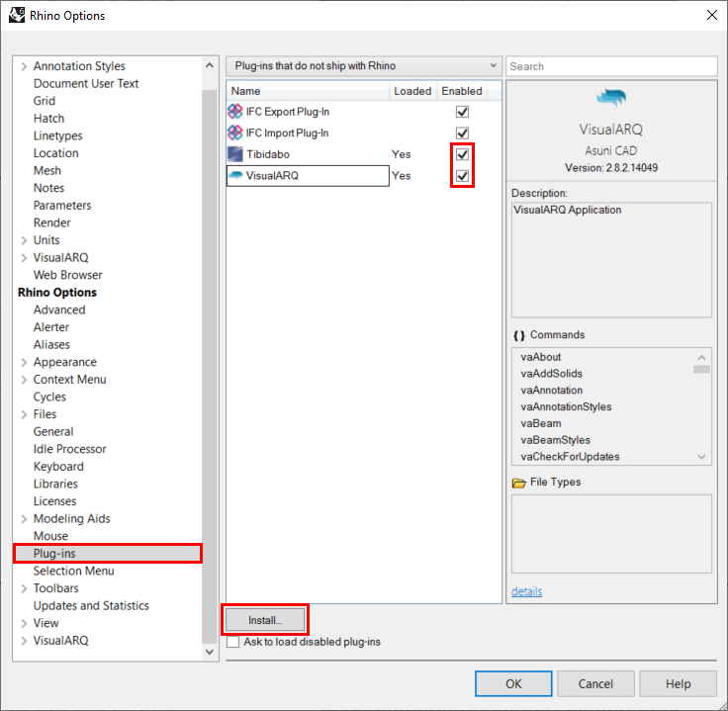Open the Aliases options page

pos(51,344)
